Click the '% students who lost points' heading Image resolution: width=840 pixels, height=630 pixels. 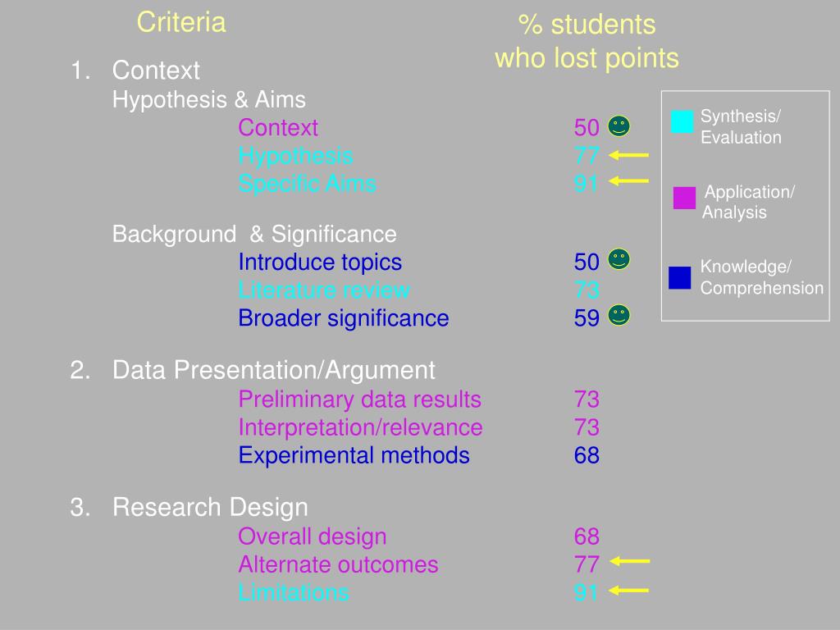(x=587, y=41)
